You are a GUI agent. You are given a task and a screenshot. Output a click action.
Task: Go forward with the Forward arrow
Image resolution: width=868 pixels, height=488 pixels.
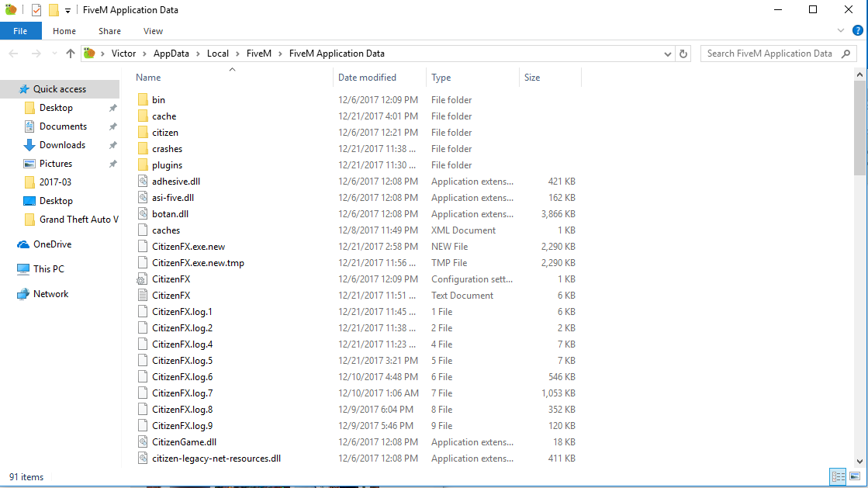point(36,54)
